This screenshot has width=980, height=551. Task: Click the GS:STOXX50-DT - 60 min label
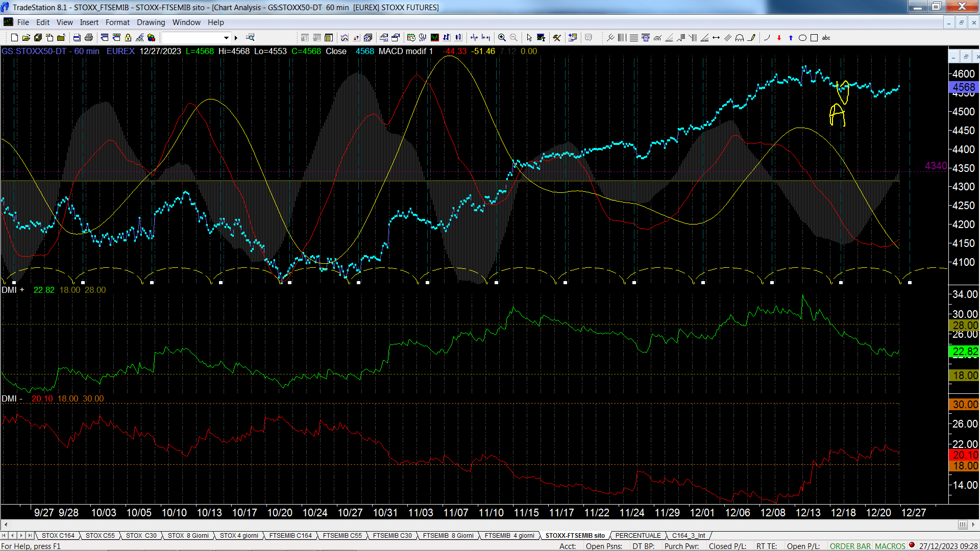tap(51, 52)
